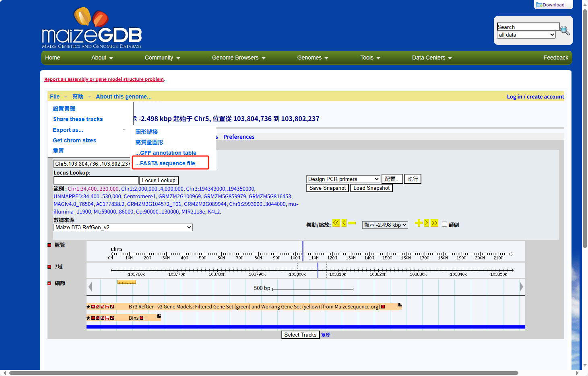The height and width of the screenshot is (376, 588).
Task: Expand the Tools navigation menu
Action: click(370, 58)
